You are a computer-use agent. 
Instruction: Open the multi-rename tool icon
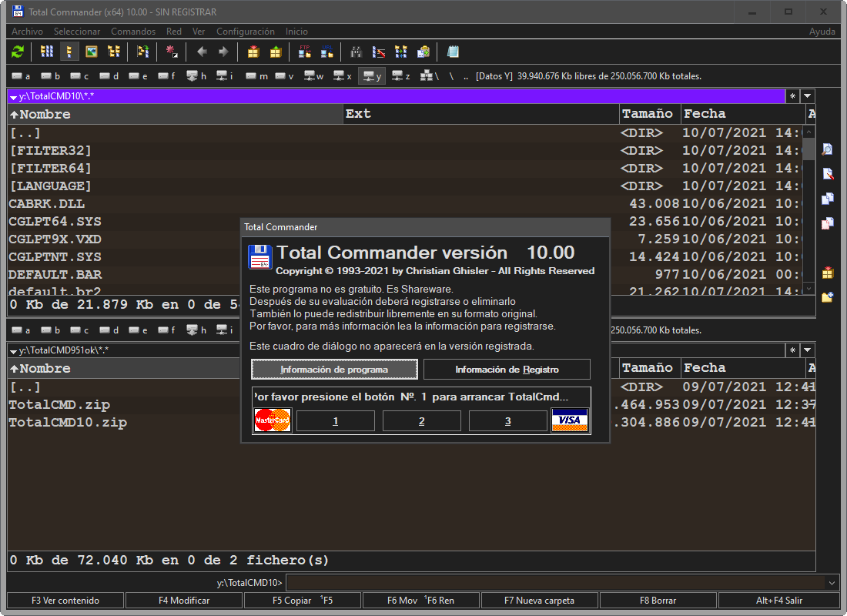(x=379, y=52)
